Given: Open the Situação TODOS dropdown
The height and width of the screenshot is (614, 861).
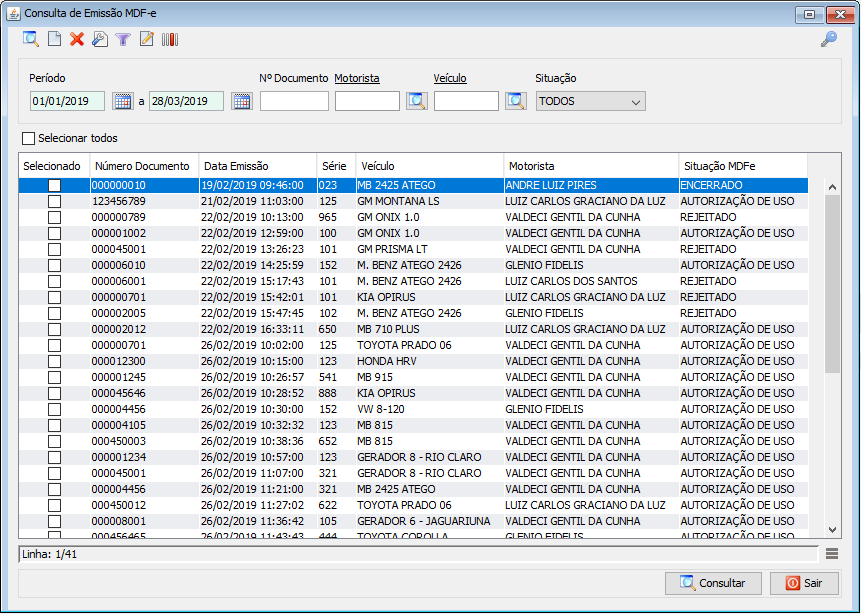Looking at the screenshot, I should pyautogui.click(x=591, y=101).
